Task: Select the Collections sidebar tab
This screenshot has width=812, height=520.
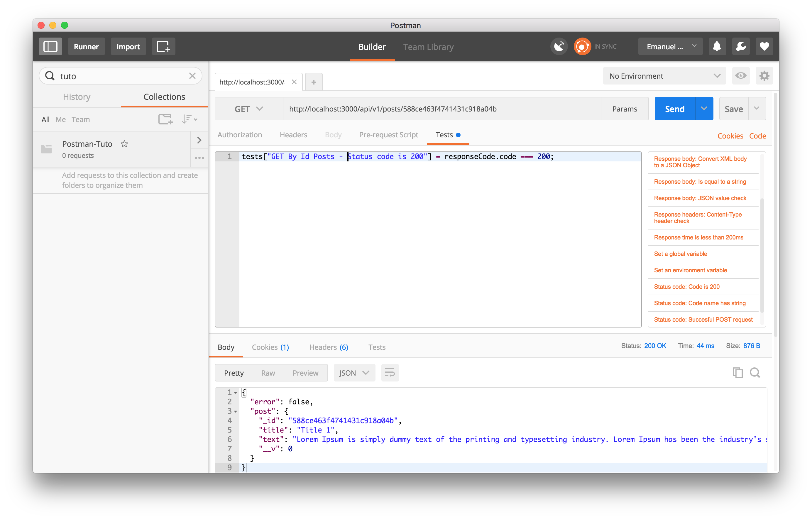Action: point(164,97)
